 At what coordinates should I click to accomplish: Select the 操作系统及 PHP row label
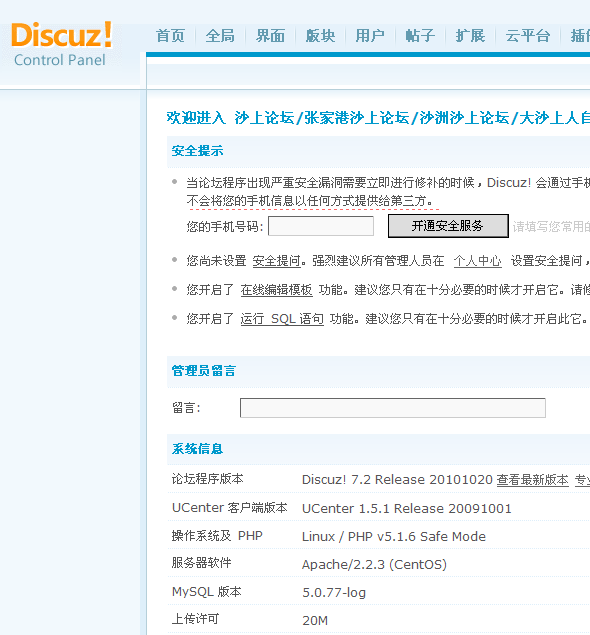(x=217, y=536)
